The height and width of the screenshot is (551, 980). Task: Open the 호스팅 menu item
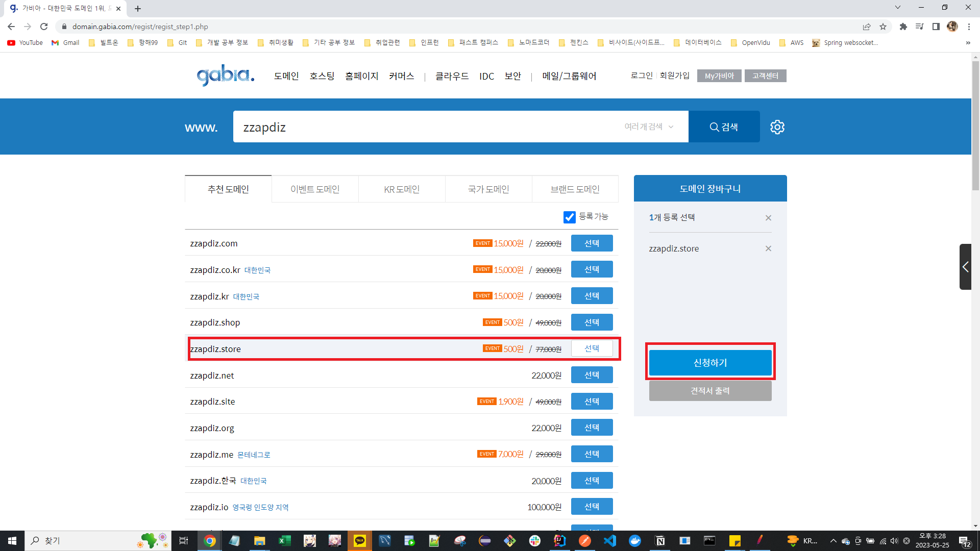pos(322,76)
